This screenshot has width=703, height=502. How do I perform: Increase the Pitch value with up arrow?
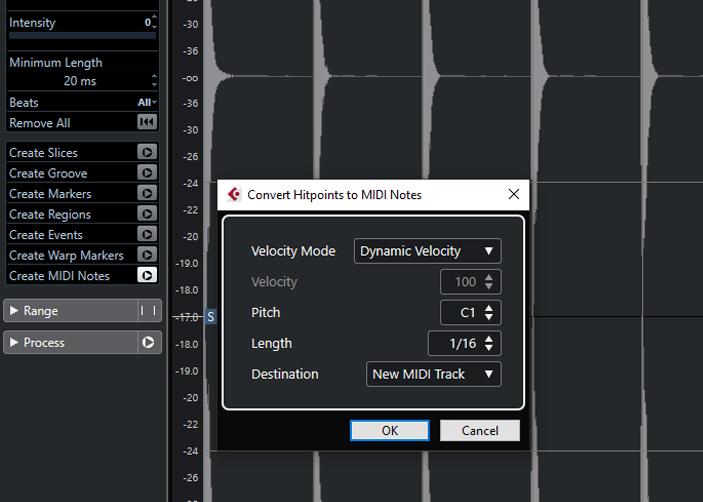489,308
